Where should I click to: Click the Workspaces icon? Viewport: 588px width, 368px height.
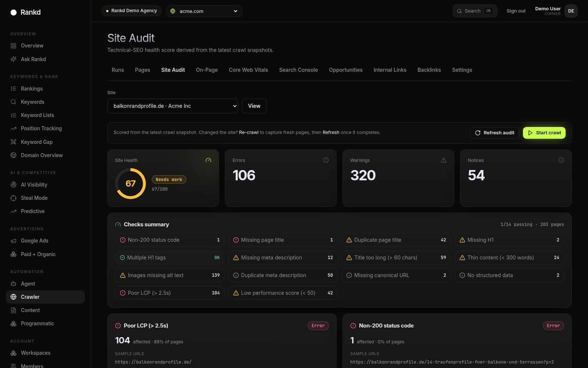pyautogui.click(x=14, y=353)
